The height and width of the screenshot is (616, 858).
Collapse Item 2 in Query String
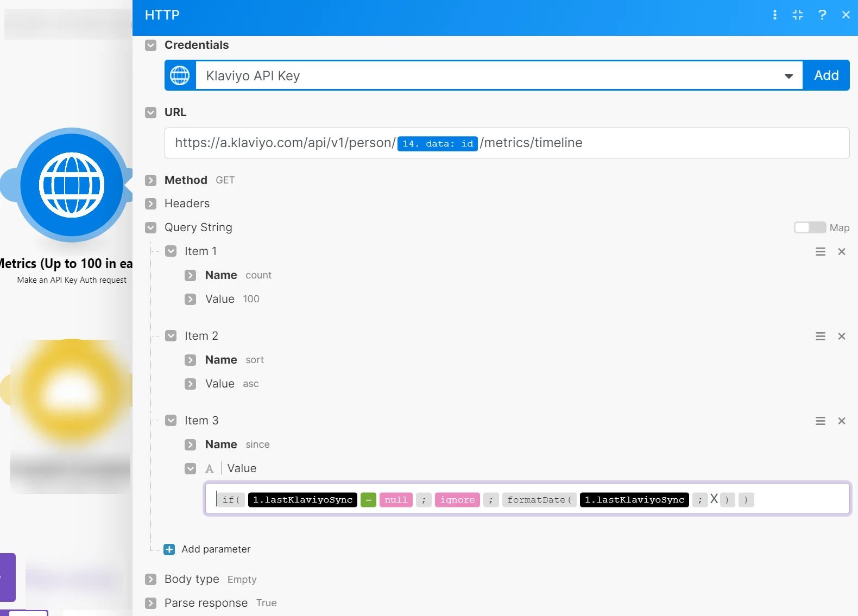tap(171, 336)
